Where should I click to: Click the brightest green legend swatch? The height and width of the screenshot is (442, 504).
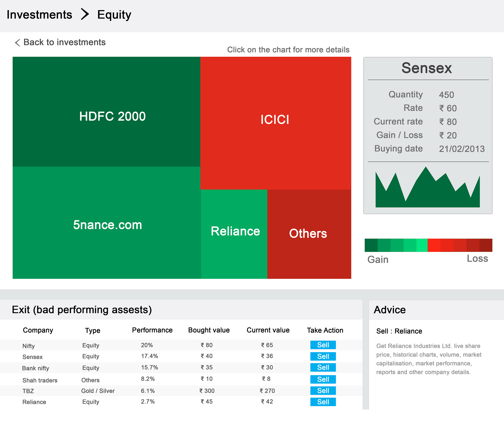pyautogui.click(x=422, y=245)
